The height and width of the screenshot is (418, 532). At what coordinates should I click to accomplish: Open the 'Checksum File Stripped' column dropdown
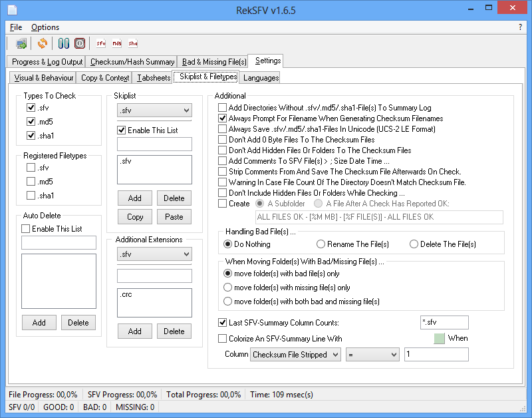coord(295,355)
